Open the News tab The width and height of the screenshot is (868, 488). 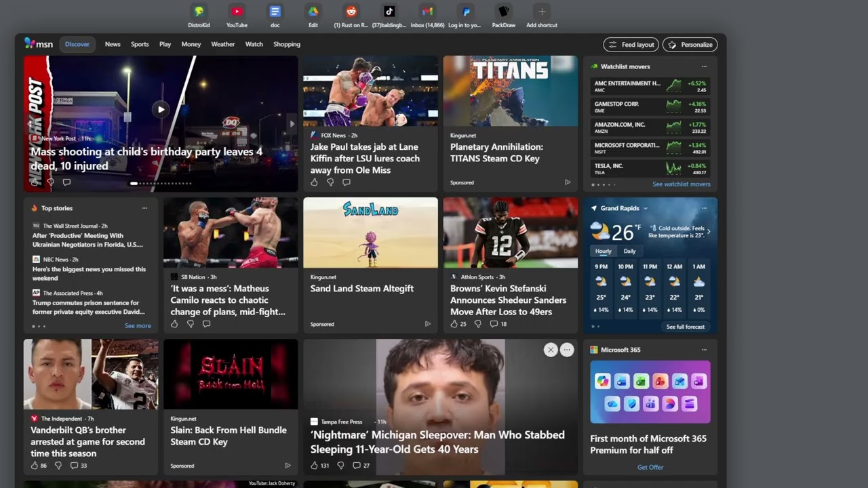coord(113,44)
